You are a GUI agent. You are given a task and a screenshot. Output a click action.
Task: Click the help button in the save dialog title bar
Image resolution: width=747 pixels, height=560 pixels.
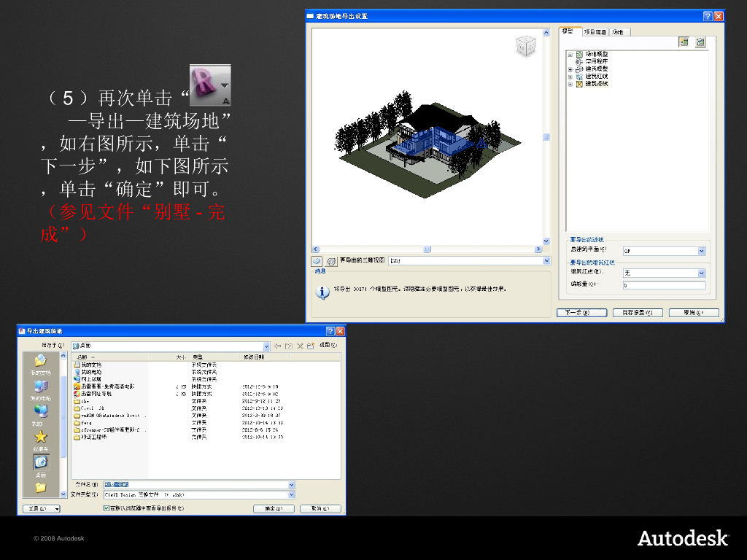pos(330,331)
